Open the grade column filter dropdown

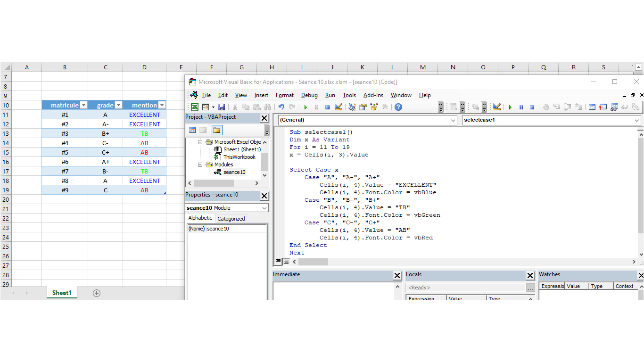[118, 105]
